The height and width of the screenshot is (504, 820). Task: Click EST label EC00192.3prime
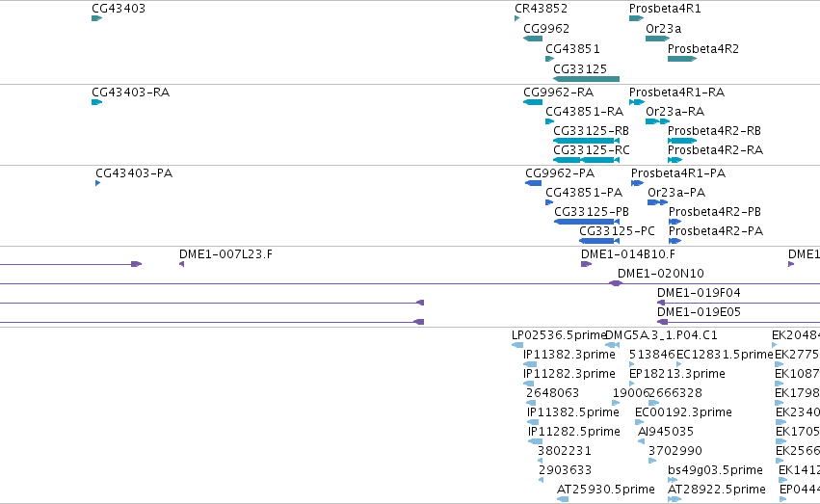(x=683, y=412)
